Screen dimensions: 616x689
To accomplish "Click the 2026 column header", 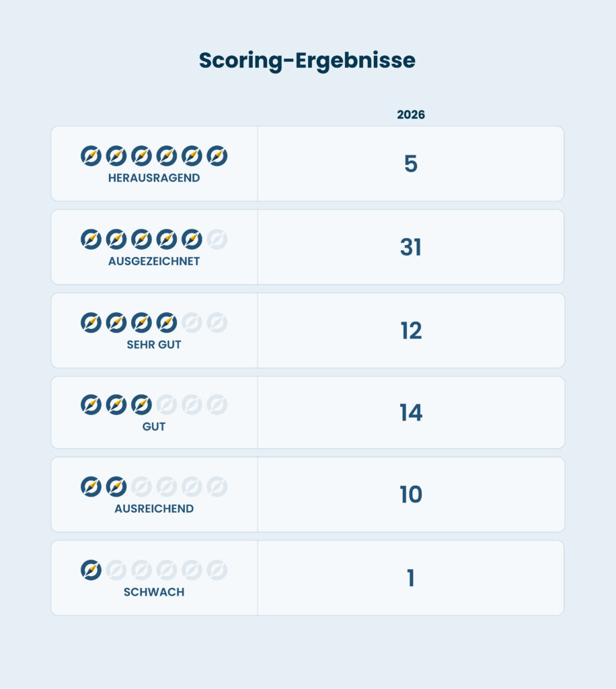I will 411,115.
